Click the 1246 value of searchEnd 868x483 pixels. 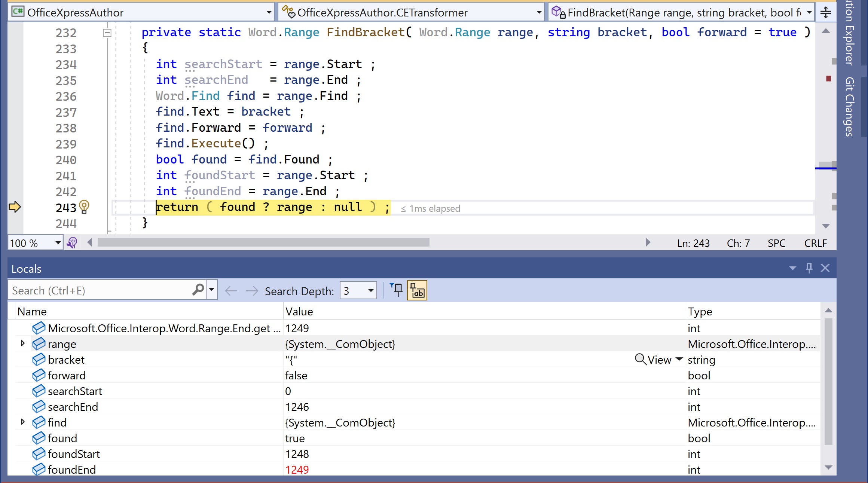(297, 407)
